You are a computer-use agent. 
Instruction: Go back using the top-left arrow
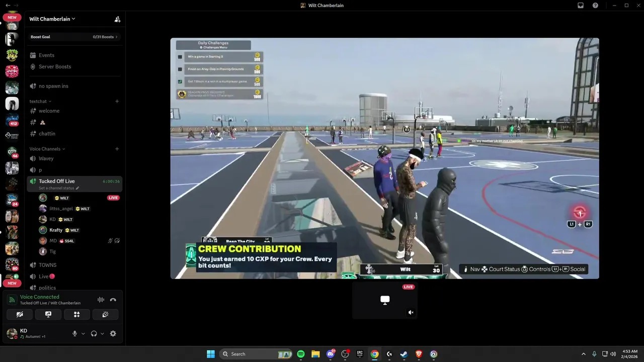point(8,5)
